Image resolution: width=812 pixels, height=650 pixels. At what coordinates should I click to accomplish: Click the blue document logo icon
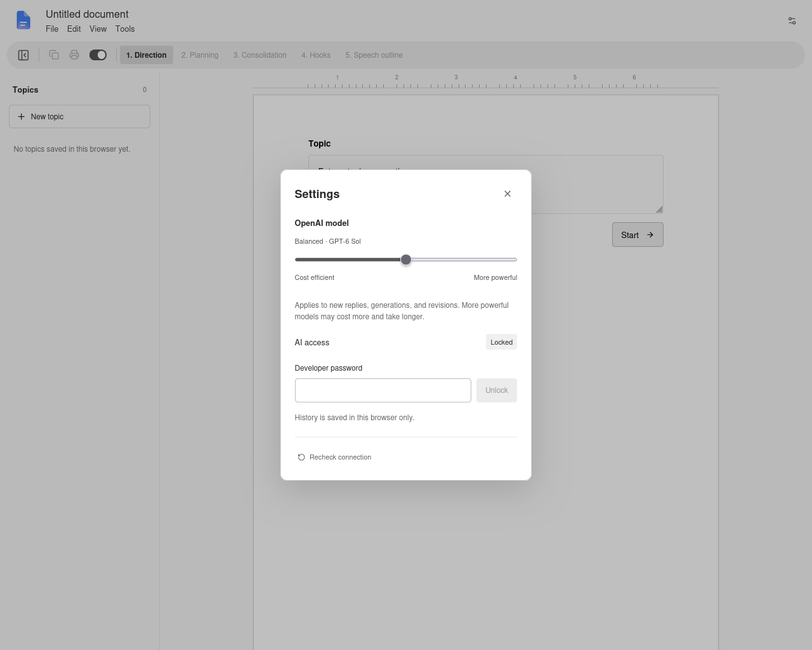(23, 20)
